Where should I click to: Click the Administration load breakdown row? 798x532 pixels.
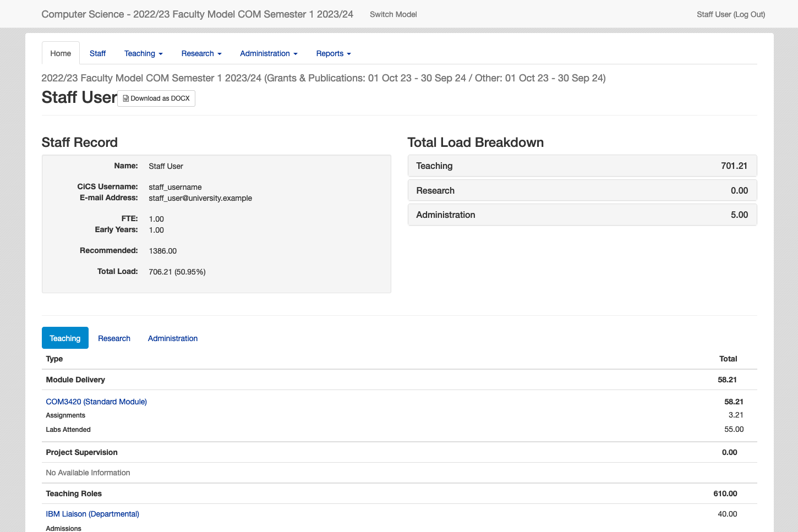click(582, 215)
